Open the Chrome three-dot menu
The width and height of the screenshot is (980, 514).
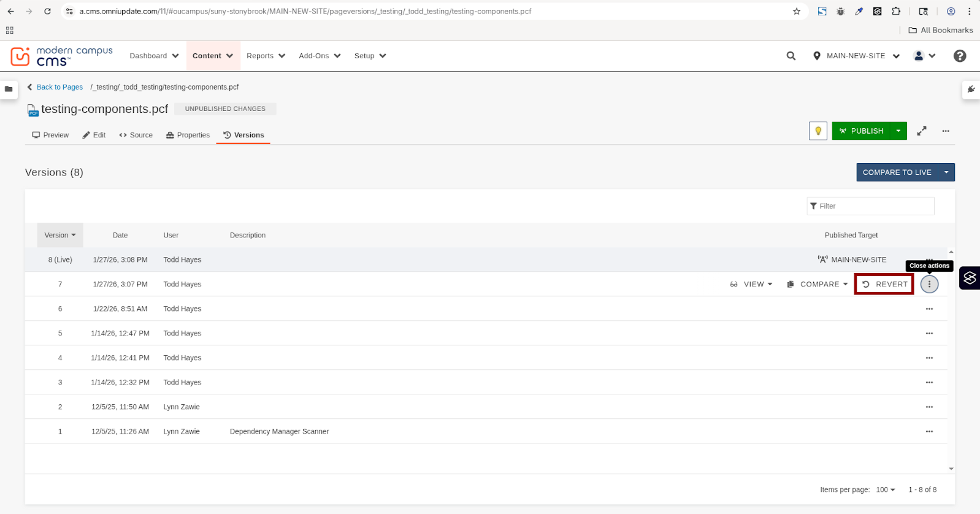click(969, 11)
